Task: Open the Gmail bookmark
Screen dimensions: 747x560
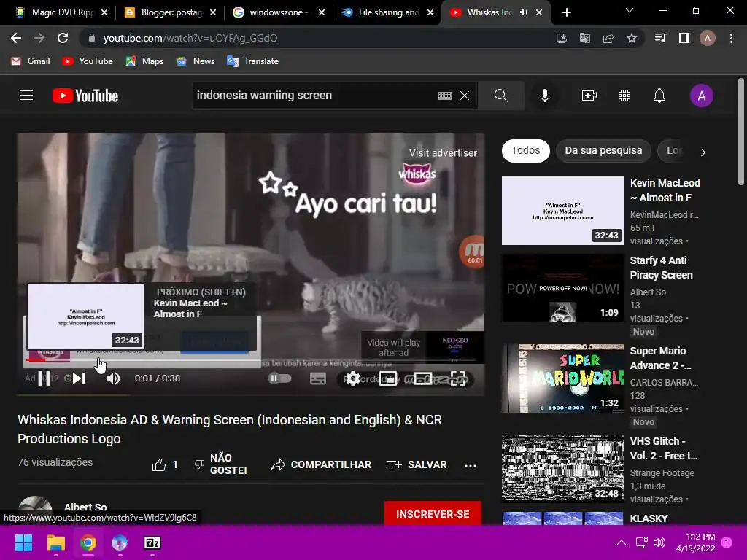Action: pyautogui.click(x=31, y=61)
